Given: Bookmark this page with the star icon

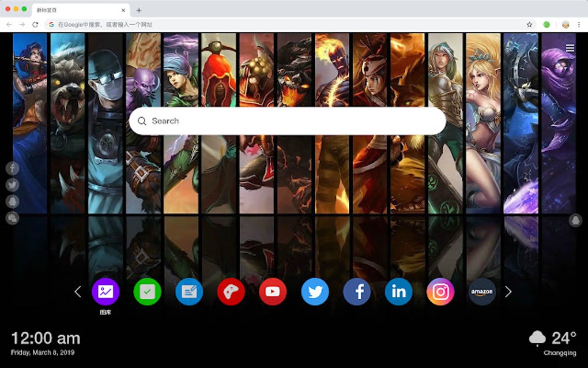Looking at the screenshot, I should pyautogui.click(x=530, y=24).
